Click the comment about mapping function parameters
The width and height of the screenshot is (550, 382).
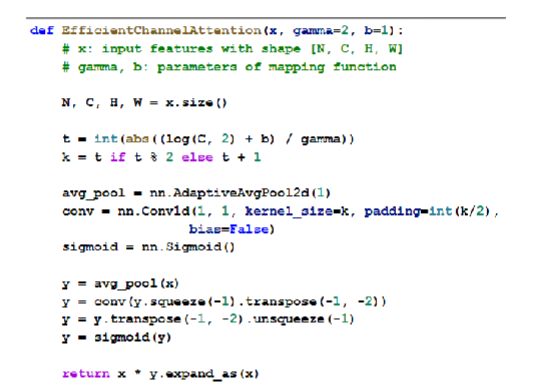coord(229,67)
